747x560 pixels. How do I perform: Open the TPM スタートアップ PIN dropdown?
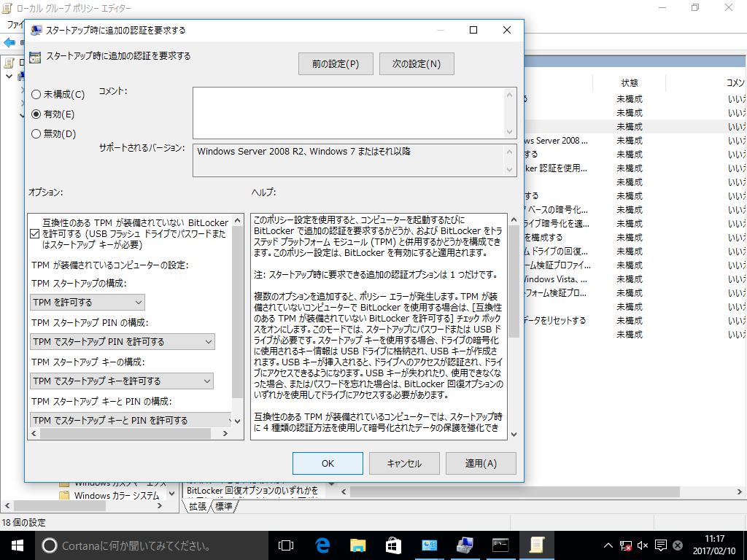(x=123, y=341)
